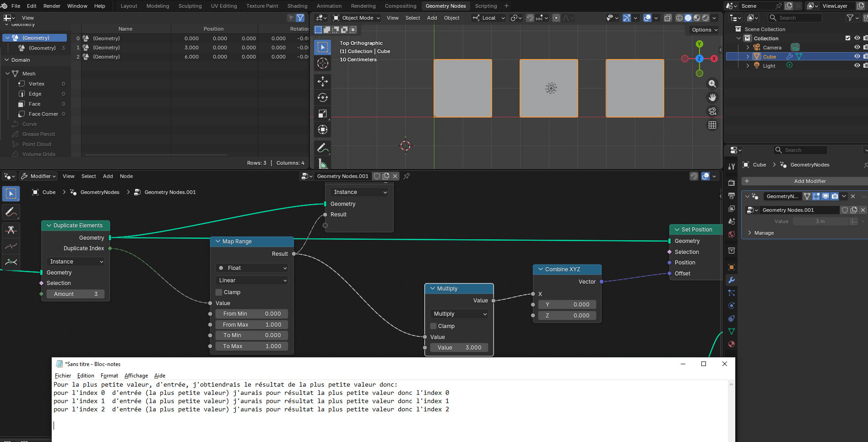Pin the Geometry Nodes.001 node tree

point(407,176)
